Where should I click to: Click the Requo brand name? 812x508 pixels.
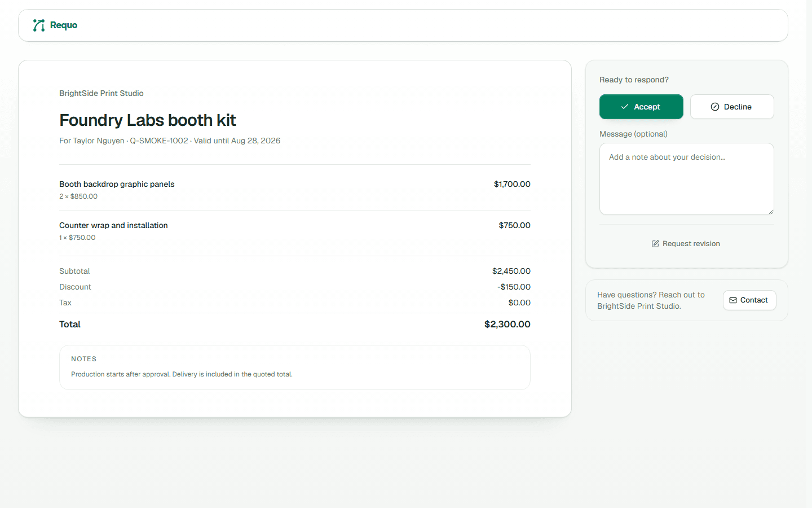(x=64, y=25)
